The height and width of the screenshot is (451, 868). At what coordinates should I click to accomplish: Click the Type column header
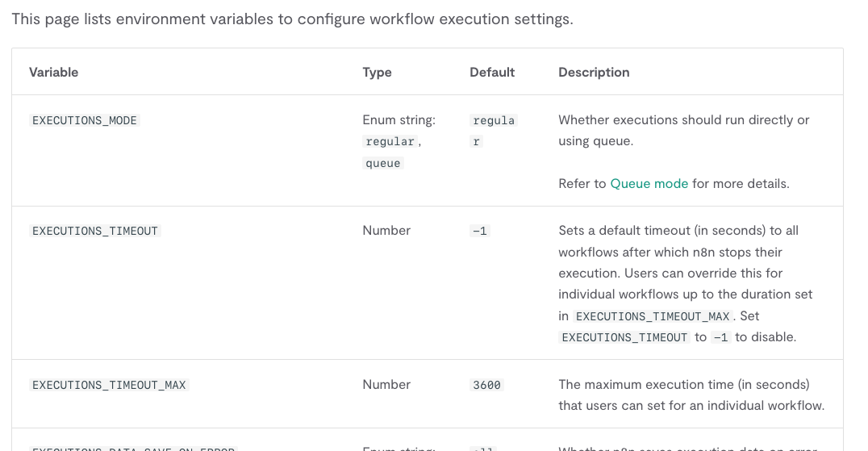tap(377, 73)
